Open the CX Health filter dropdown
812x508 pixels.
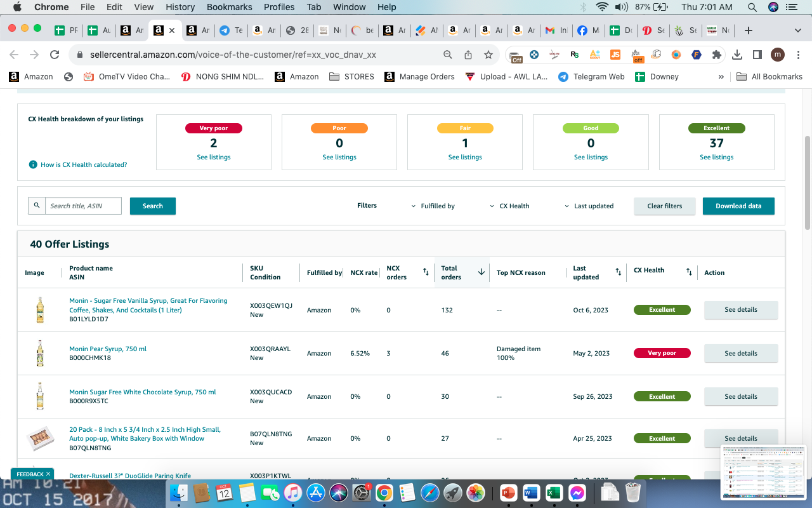pyautogui.click(x=509, y=206)
